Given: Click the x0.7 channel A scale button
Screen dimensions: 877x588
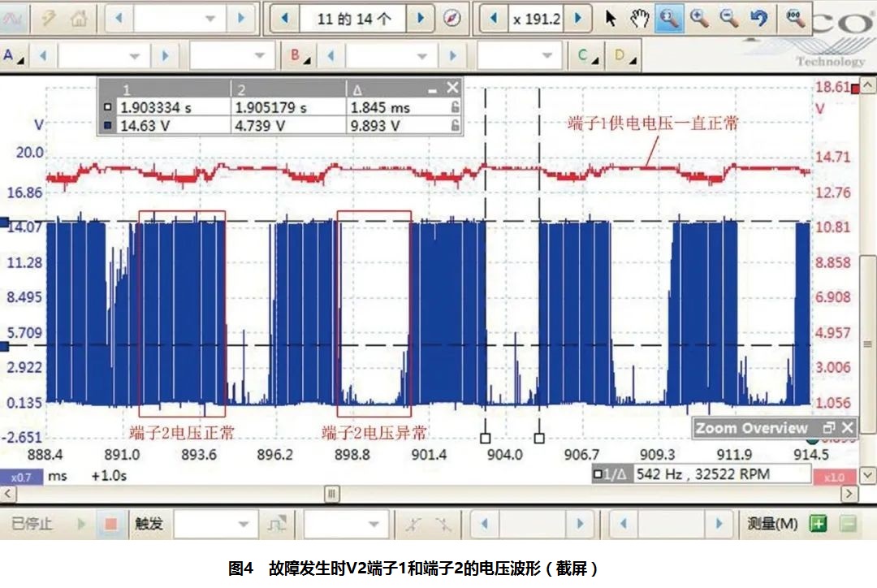Looking at the screenshot, I should 21,478.
